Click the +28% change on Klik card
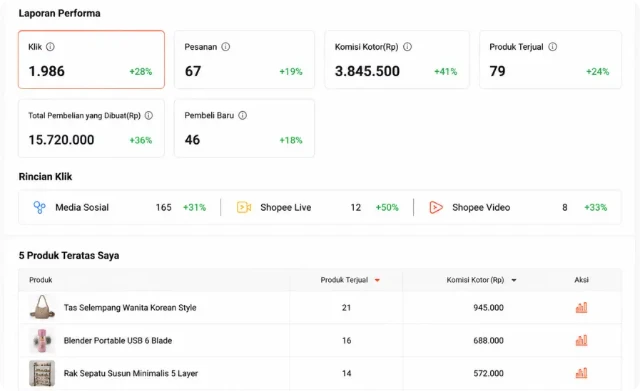Image resolution: width=640 pixels, height=391 pixels. [x=140, y=71]
